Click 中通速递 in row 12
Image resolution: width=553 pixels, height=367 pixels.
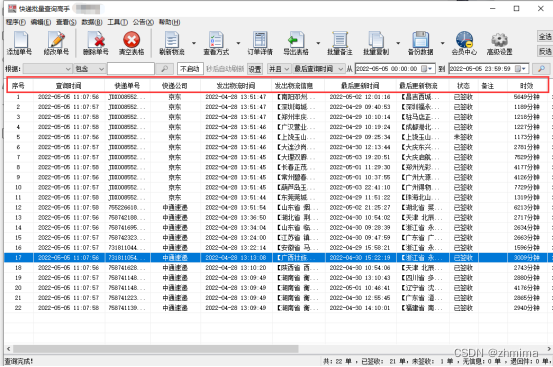coord(175,208)
